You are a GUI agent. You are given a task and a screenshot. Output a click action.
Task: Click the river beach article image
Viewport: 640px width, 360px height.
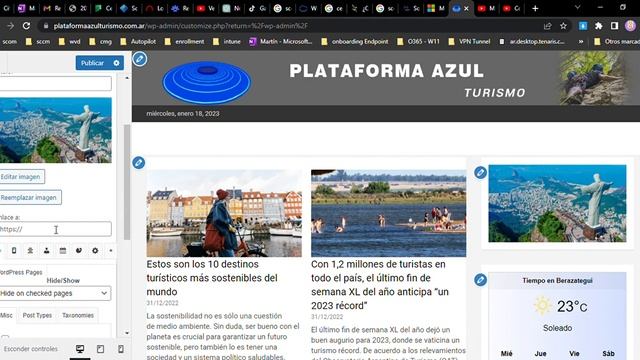(388, 213)
